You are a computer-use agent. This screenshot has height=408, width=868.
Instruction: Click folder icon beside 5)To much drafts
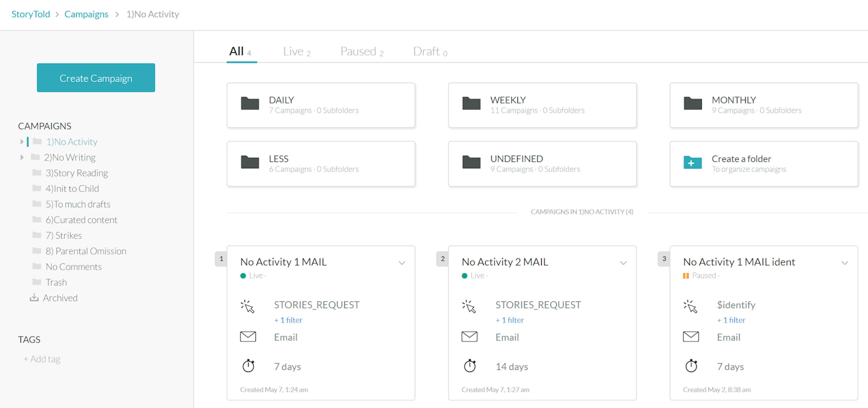(37, 204)
